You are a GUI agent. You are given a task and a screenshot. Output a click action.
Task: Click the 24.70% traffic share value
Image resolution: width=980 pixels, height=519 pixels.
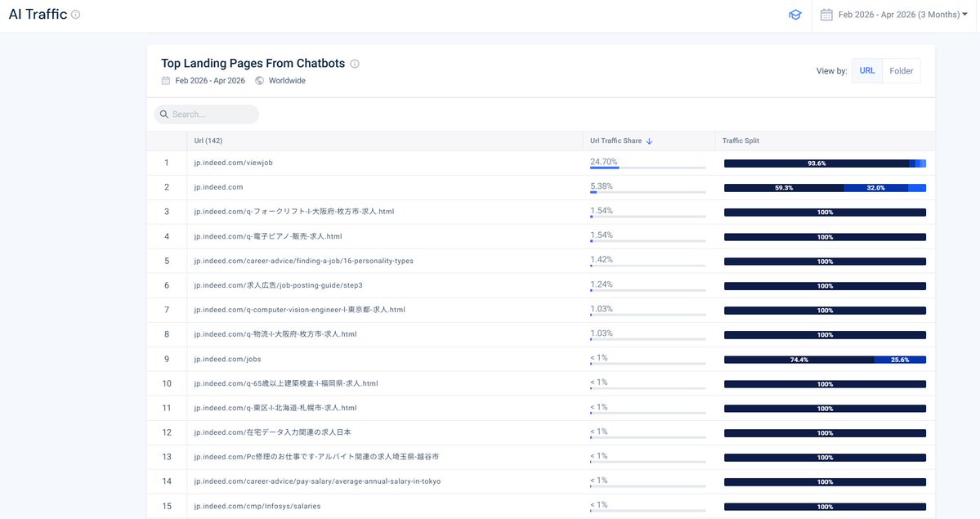(x=604, y=162)
